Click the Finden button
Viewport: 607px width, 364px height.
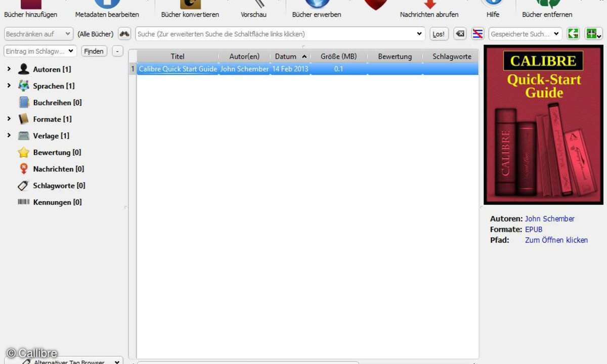click(94, 51)
